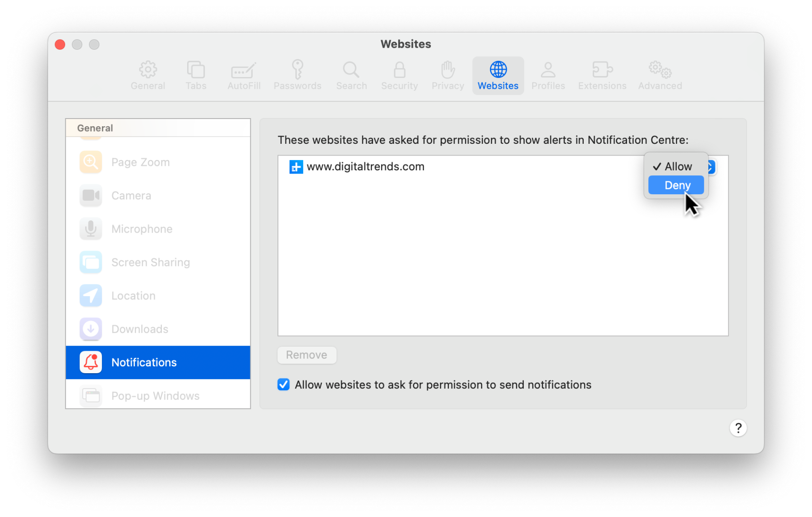Viewport: 812px width, 517px height.
Task: Choose Allow in the permission popup
Action: coord(676,166)
